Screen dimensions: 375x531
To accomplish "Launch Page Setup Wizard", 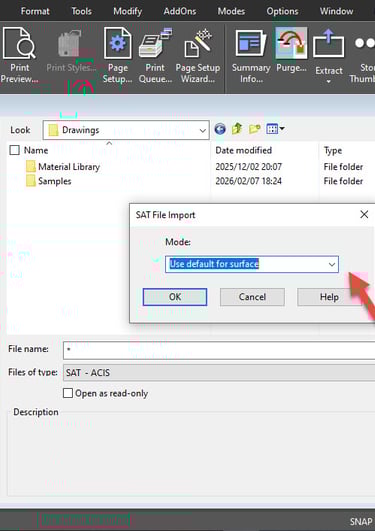I will (x=197, y=56).
